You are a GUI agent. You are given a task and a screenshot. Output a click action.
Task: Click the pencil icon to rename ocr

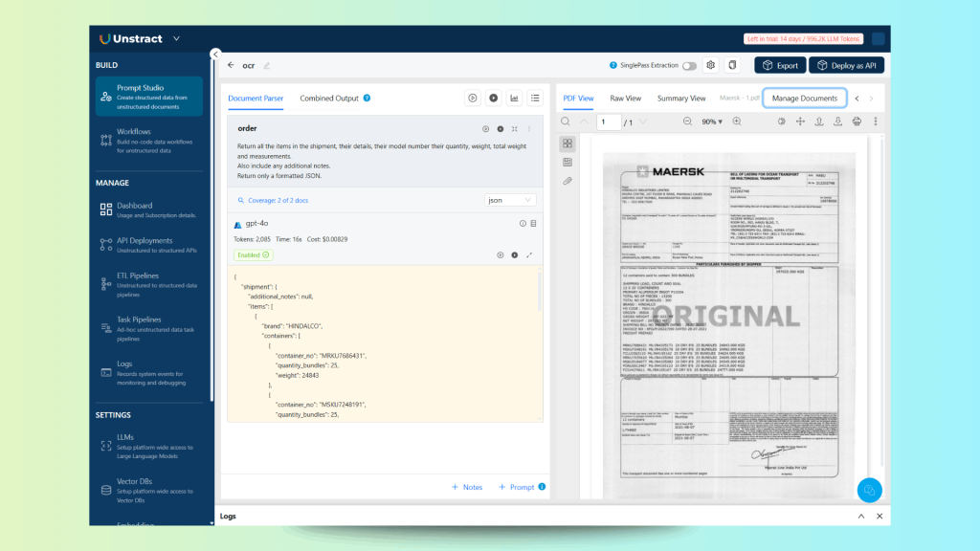[267, 66]
